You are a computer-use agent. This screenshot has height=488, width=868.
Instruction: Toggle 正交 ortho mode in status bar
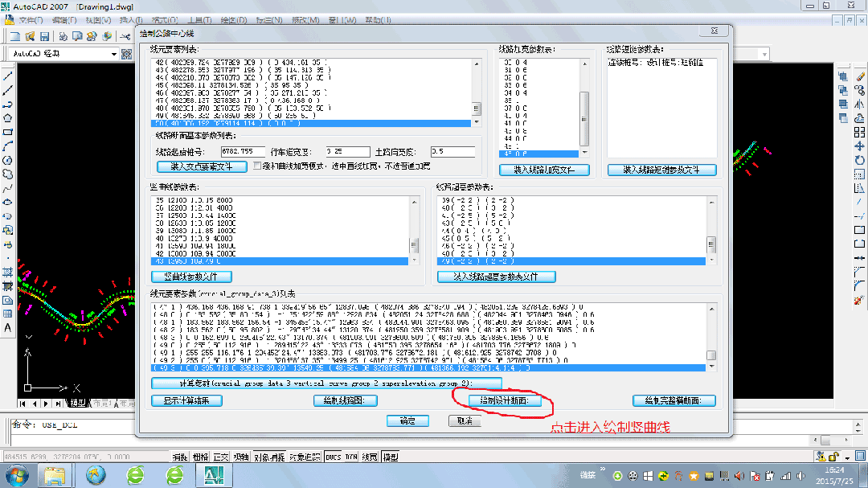221,457
